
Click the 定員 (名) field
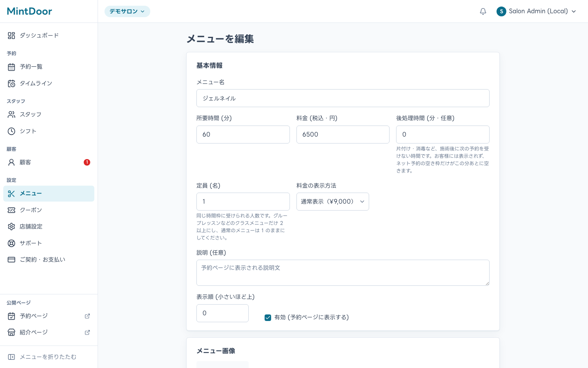pos(243,202)
